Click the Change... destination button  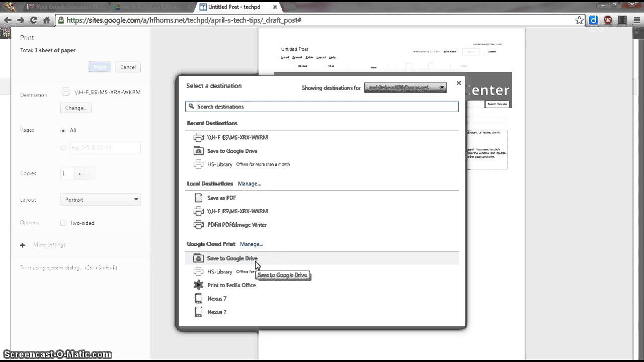(x=75, y=108)
